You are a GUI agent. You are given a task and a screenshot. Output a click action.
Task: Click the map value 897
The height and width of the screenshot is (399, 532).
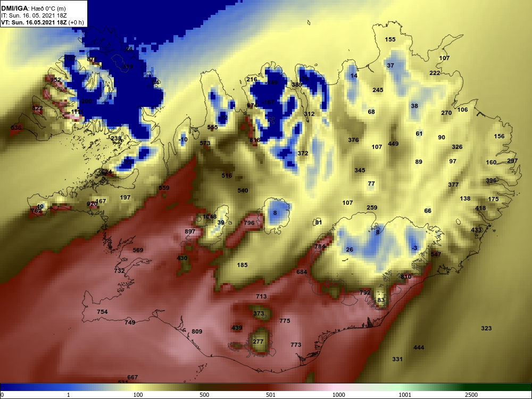pyautogui.click(x=190, y=231)
